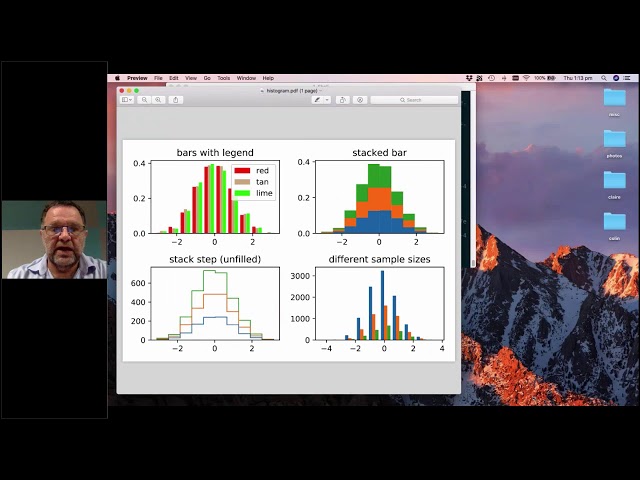This screenshot has height=480, width=640.
Task: Click the 'different sample sizes' chart title
Action: point(380,259)
